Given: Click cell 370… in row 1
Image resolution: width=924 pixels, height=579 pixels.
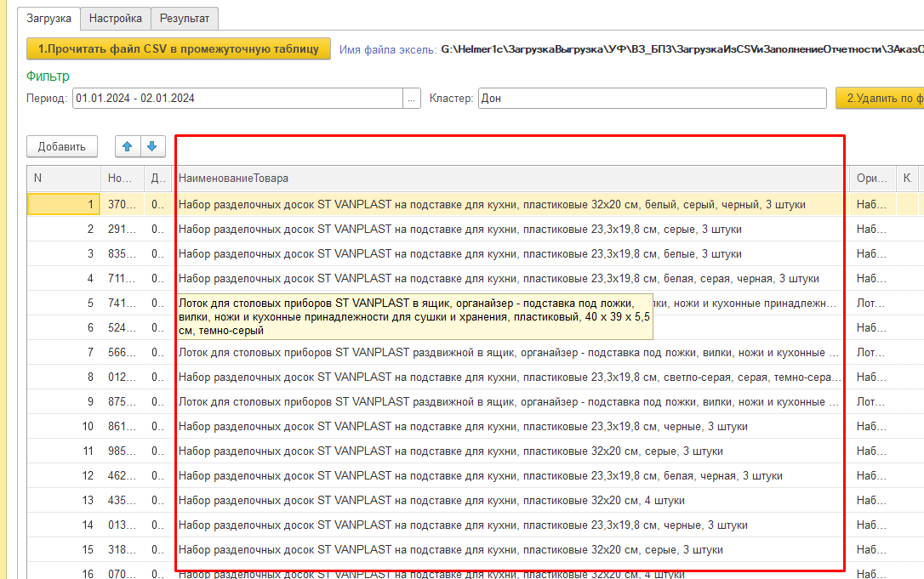Looking at the screenshot, I should (x=123, y=204).
